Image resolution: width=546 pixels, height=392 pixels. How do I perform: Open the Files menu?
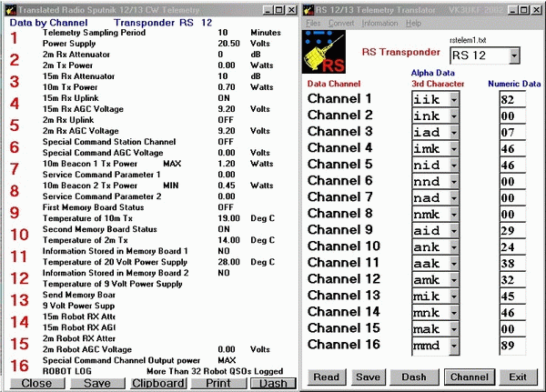[313, 24]
